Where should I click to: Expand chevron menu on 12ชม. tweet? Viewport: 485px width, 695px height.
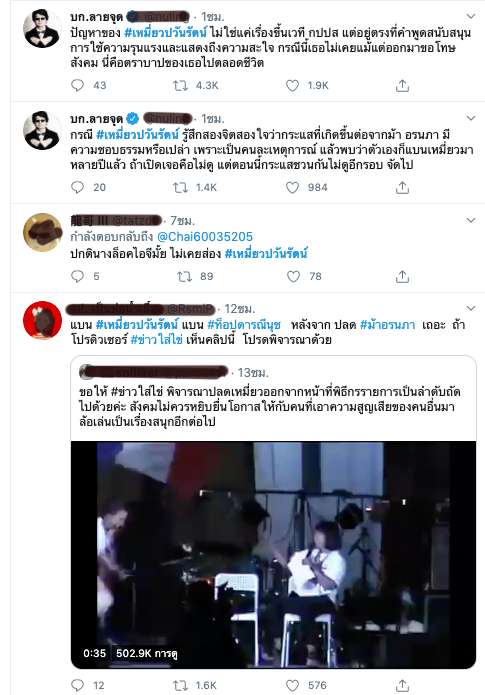471,308
